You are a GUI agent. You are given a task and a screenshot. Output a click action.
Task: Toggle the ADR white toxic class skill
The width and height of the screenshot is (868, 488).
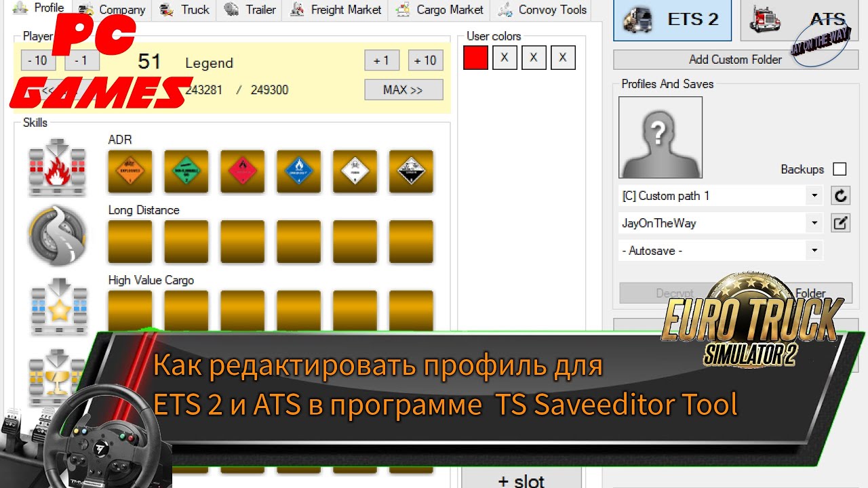click(x=355, y=171)
